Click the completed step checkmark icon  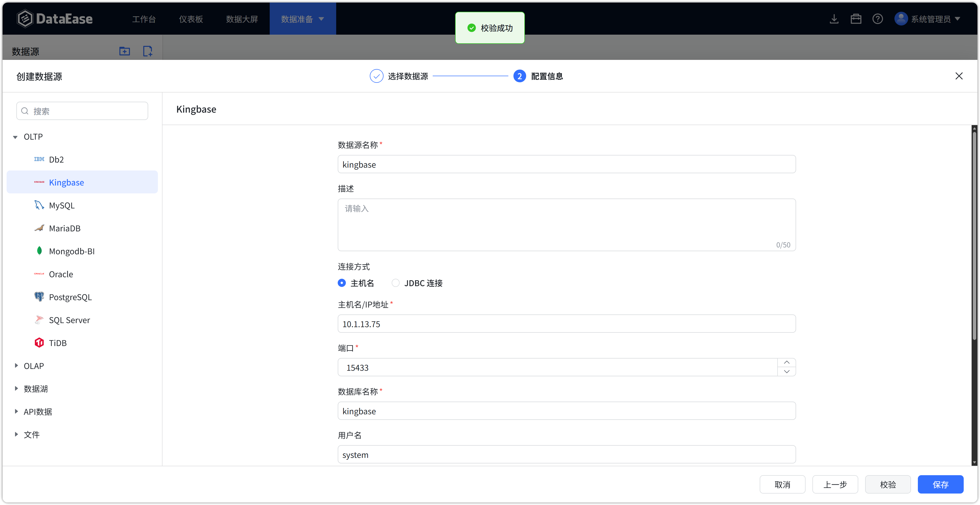[x=376, y=76]
